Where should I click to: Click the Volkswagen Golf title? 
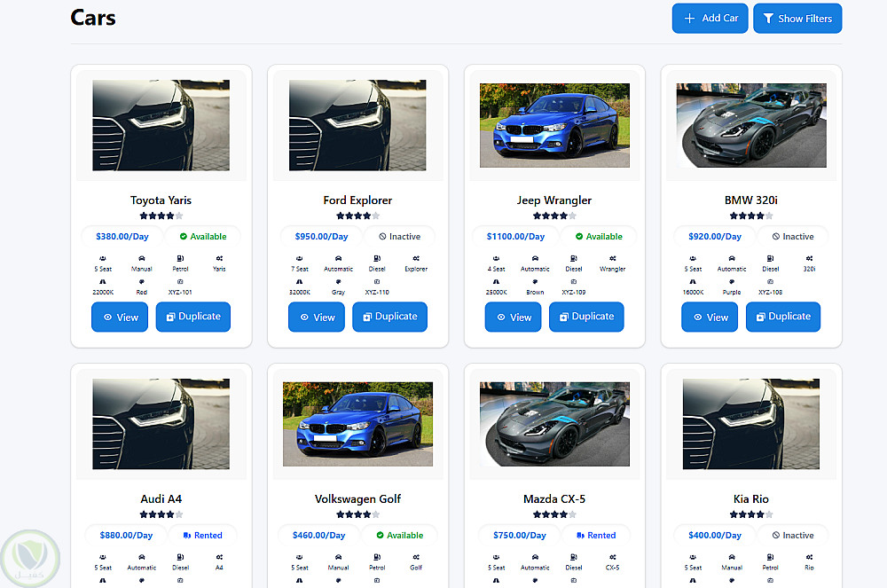coord(357,498)
